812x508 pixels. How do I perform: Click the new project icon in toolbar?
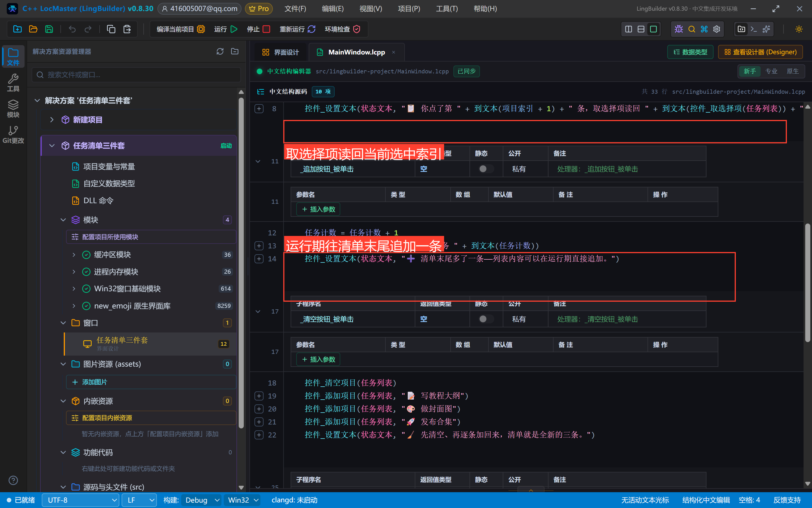tap(17, 29)
